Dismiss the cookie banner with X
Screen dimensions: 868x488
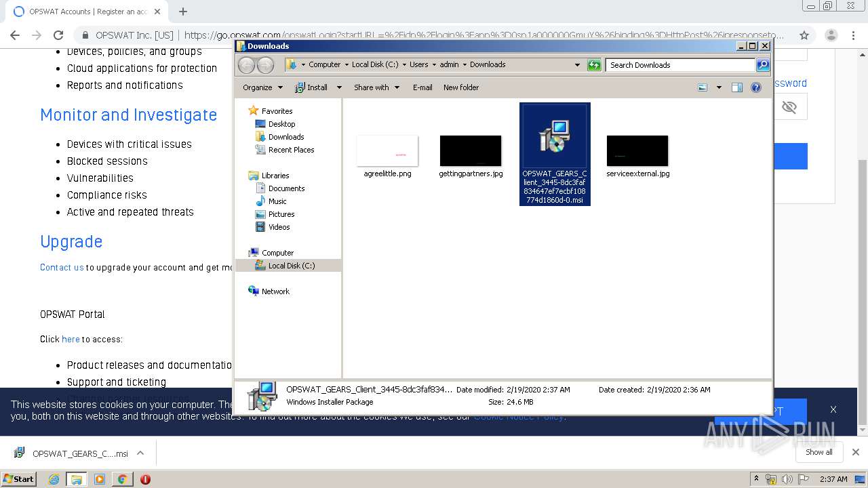coord(833,409)
